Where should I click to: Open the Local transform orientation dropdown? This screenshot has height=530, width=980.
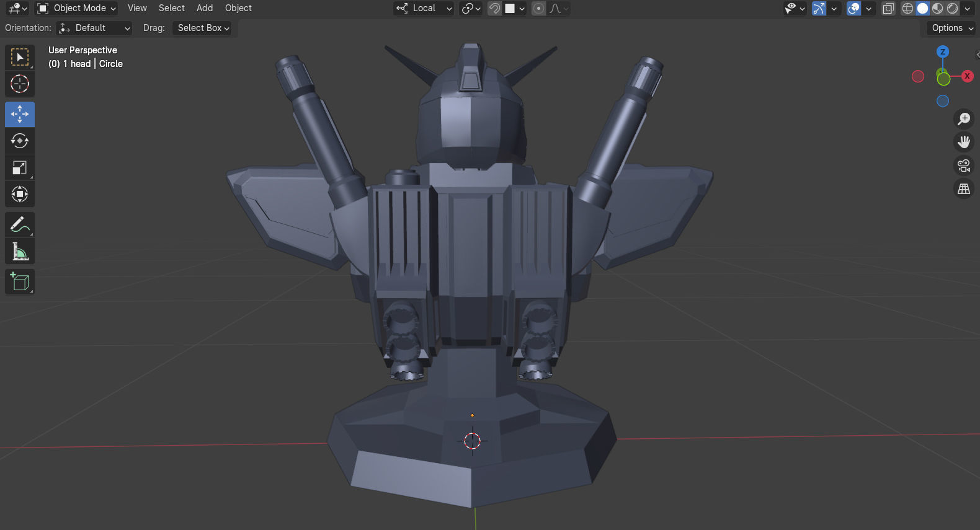(x=424, y=8)
